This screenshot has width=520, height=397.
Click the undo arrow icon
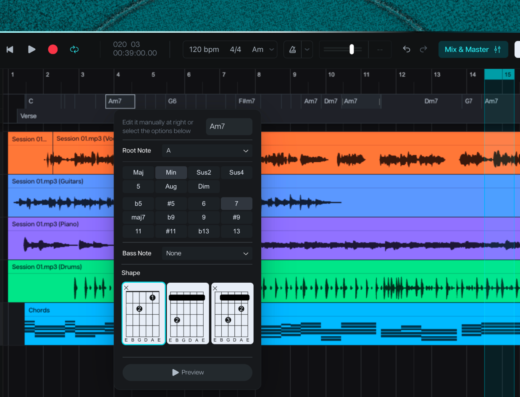tap(406, 50)
